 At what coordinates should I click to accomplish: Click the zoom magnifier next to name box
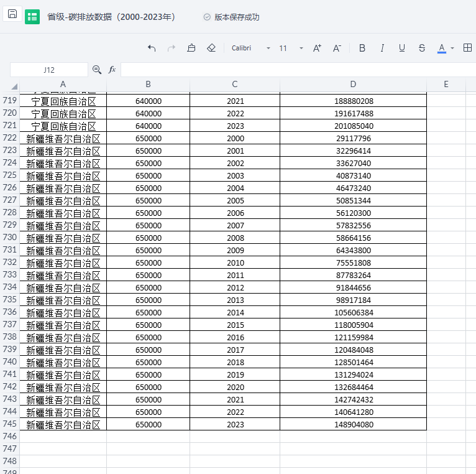[97, 70]
